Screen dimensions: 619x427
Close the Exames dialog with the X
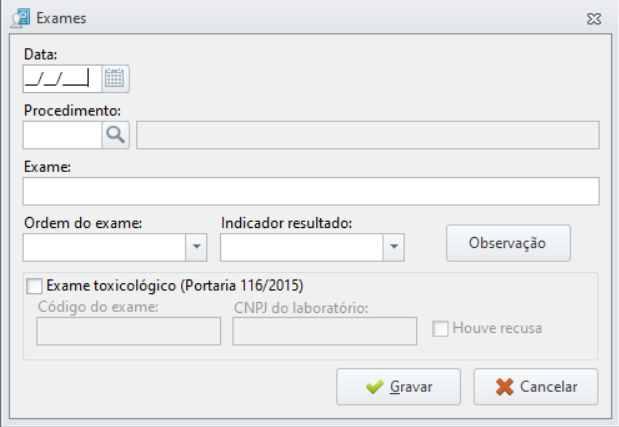[x=594, y=19]
